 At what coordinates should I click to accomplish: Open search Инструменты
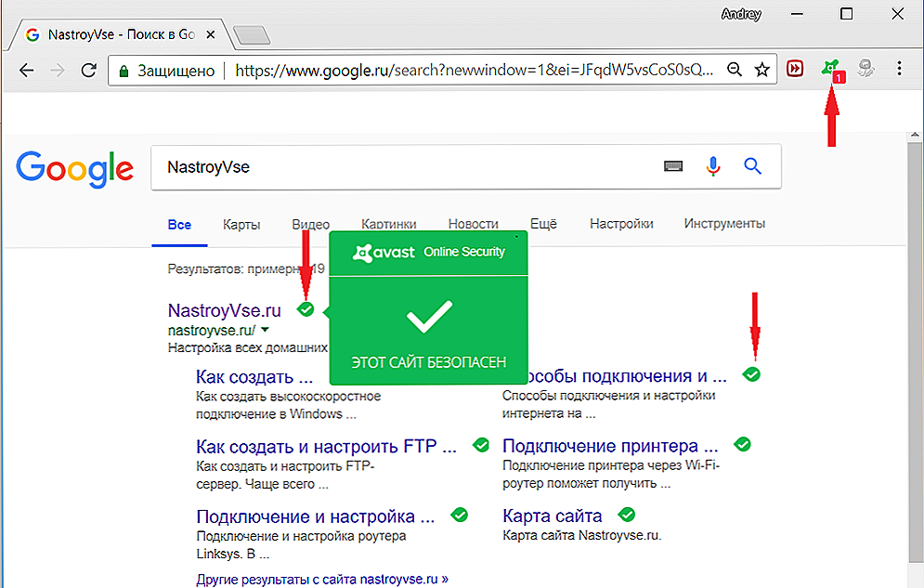(x=724, y=224)
